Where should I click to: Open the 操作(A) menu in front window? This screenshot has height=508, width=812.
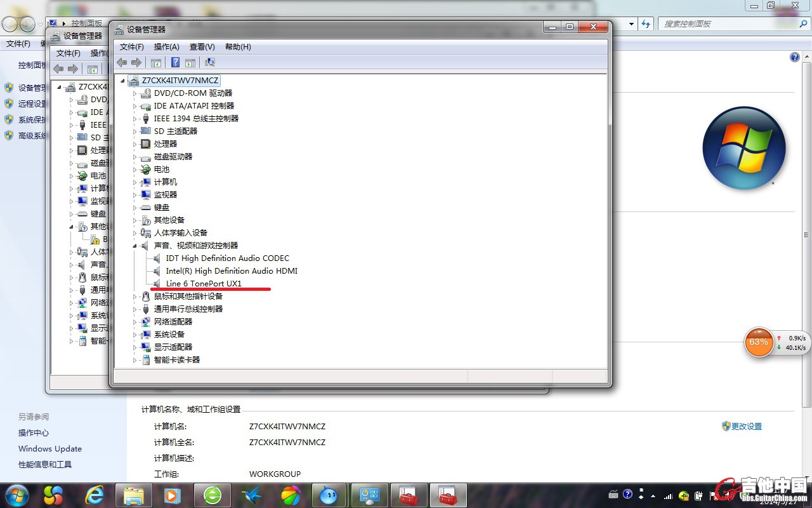(x=166, y=47)
